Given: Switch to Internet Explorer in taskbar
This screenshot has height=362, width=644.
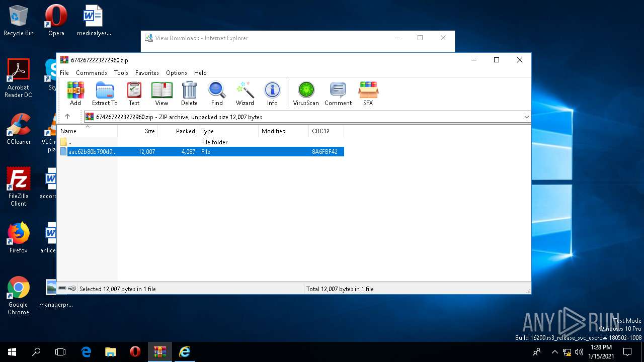Looking at the screenshot, I should click(185, 352).
